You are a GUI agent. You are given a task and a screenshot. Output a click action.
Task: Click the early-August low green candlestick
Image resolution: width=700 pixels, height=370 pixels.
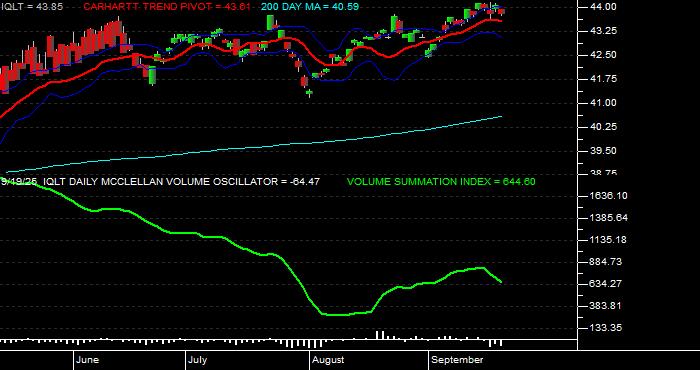pyautogui.click(x=309, y=93)
